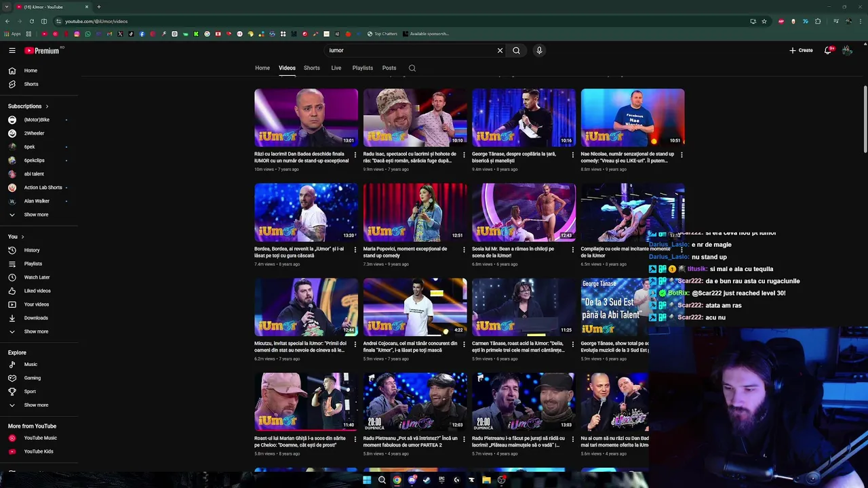Switch to the Shorts channel tab
The height and width of the screenshot is (488, 868).
tap(312, 68)
